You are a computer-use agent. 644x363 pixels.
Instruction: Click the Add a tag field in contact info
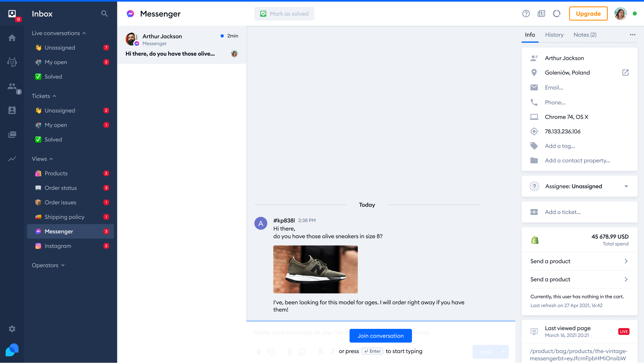click(x=560, y=146)
